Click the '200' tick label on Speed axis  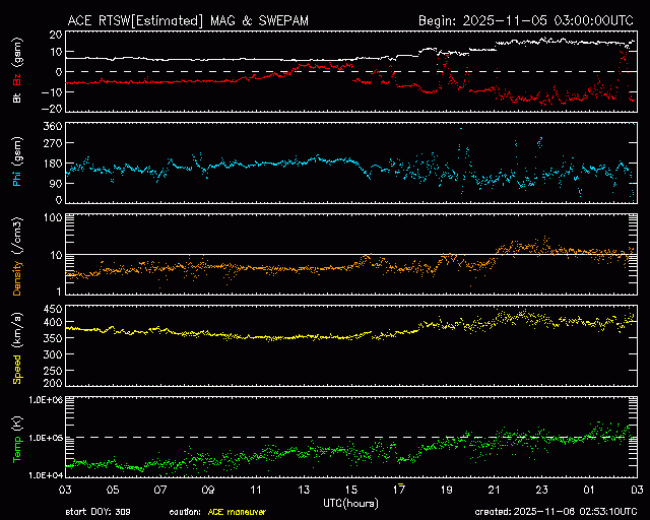tap(53, 383)
